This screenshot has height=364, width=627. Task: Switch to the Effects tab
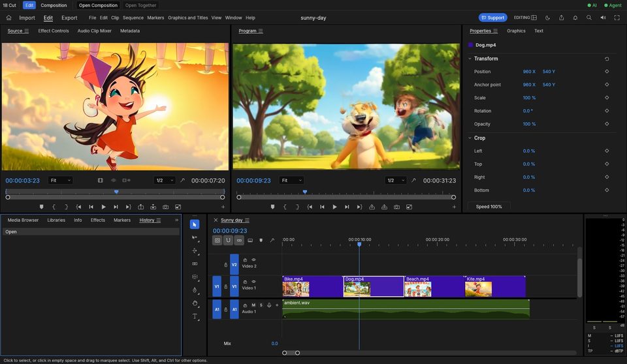pyautogui.click(x=97, y=220)
